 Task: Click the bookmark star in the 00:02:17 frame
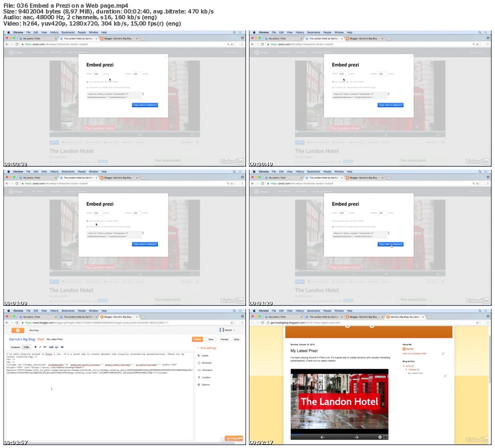[x=477, y=323]
